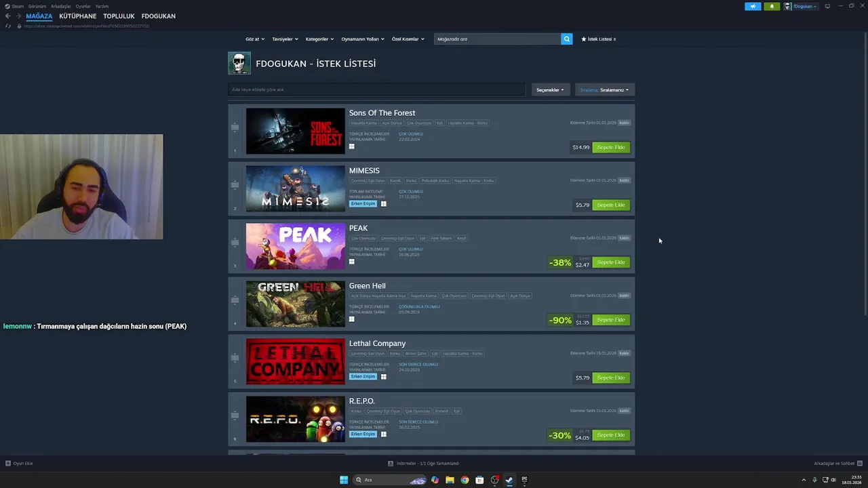The height and width of the screenshot is (488, 868).
Task: Open the Lethal Company title link
Action: click(x=377, y=344)
